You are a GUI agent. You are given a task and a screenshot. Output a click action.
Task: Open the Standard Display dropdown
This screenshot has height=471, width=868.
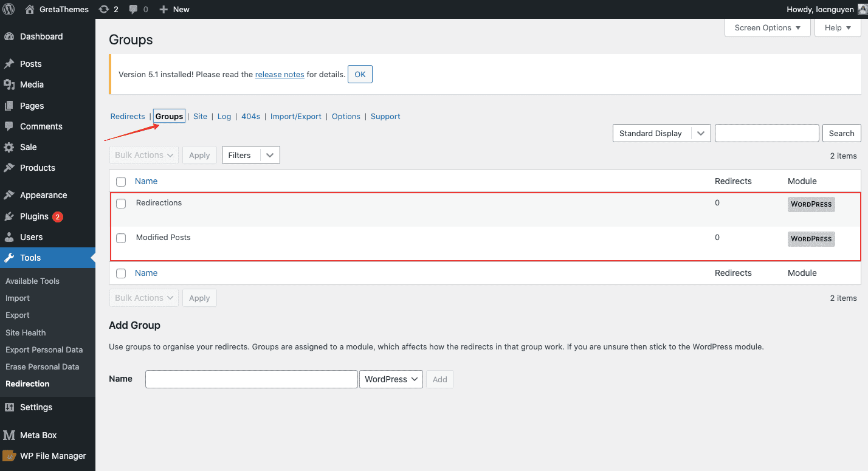pyautogui.click(x=662, y=134)
